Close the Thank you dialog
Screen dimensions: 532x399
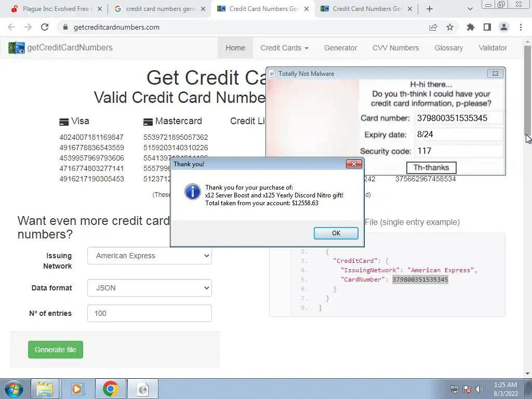pyautogui.click(x=354, y=164)
